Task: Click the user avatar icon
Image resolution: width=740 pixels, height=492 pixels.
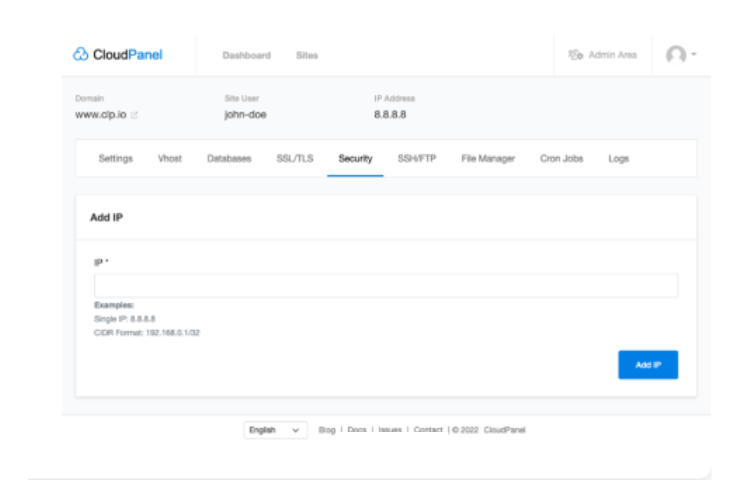Action: (676, 55)
